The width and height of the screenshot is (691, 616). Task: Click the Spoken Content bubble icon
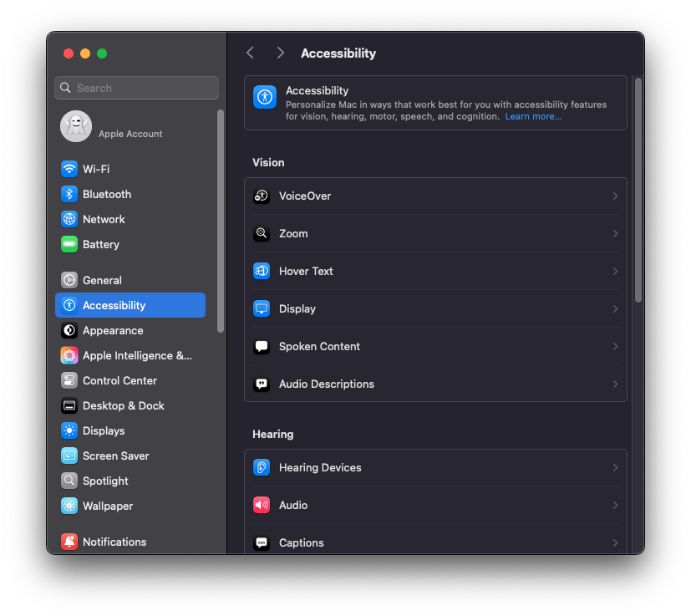(x=262, y=346)
